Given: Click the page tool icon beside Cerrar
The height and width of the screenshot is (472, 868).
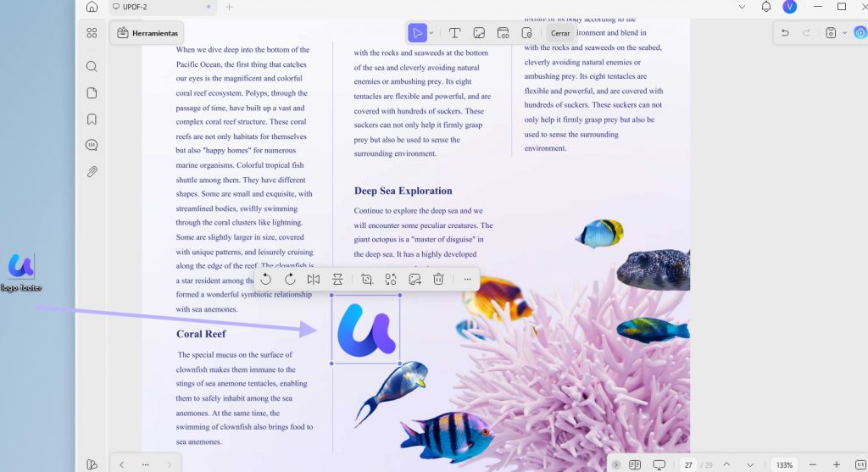Looking at the screenshot, I should click(x=527, y=33).
